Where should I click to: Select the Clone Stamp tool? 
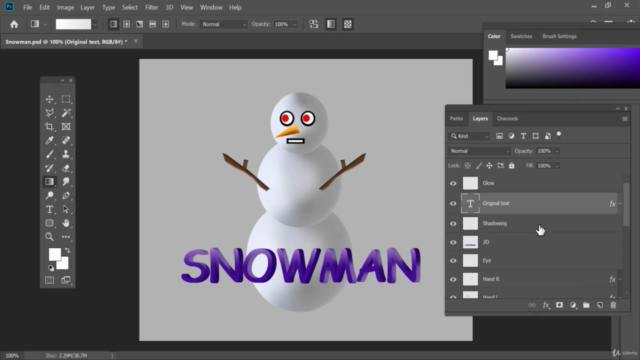click(x=66, y=154)
